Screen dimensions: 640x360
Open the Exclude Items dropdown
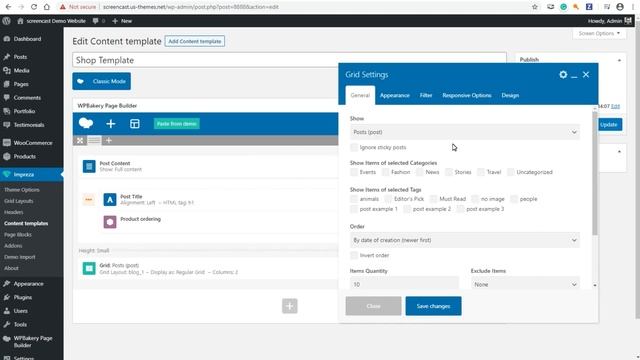pos(525,284)
